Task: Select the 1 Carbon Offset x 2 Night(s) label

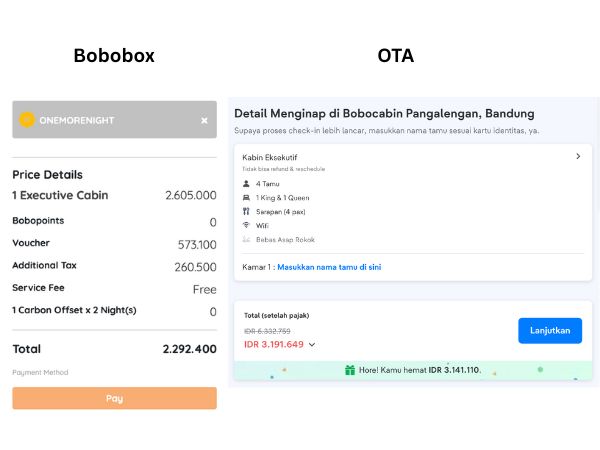Action: [x=74, y=310]
